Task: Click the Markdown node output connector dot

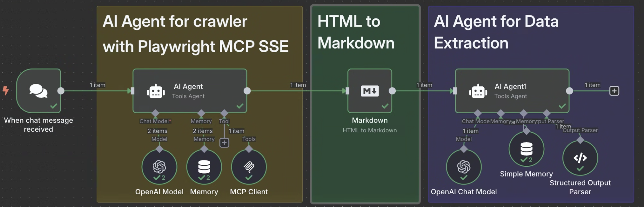Action: point(392,91)
